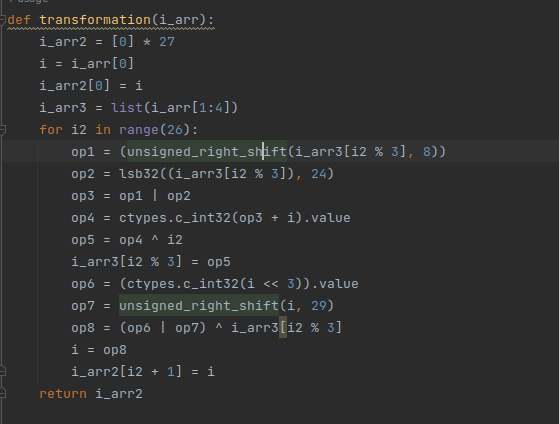Click the lsb32 function call

point(139,174)
